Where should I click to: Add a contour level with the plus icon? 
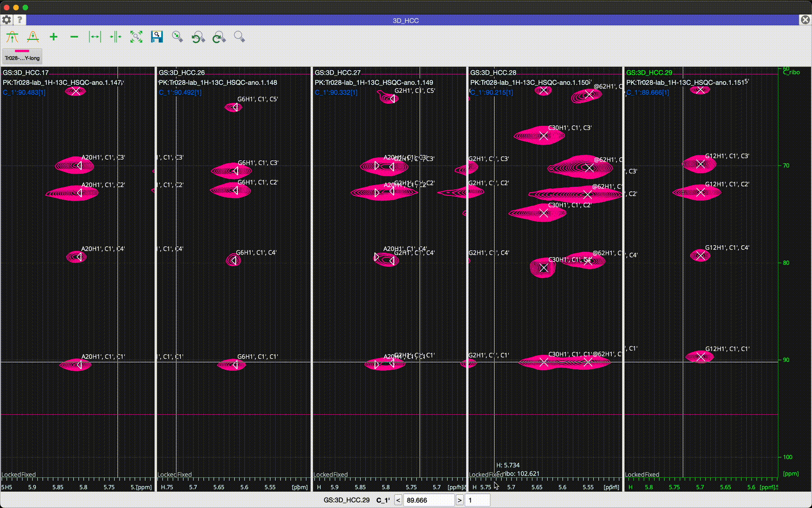click(54, 37)
